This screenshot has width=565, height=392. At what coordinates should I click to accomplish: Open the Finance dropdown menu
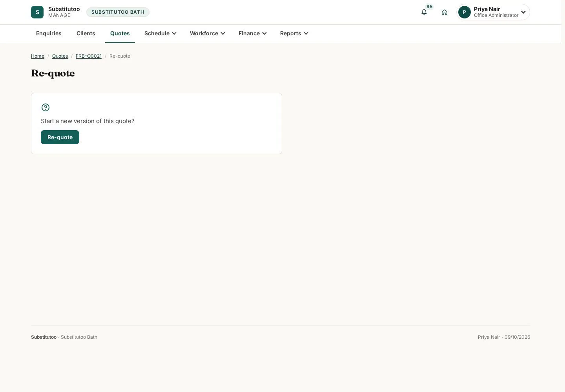pyautogui.click(x=252, y=33)
